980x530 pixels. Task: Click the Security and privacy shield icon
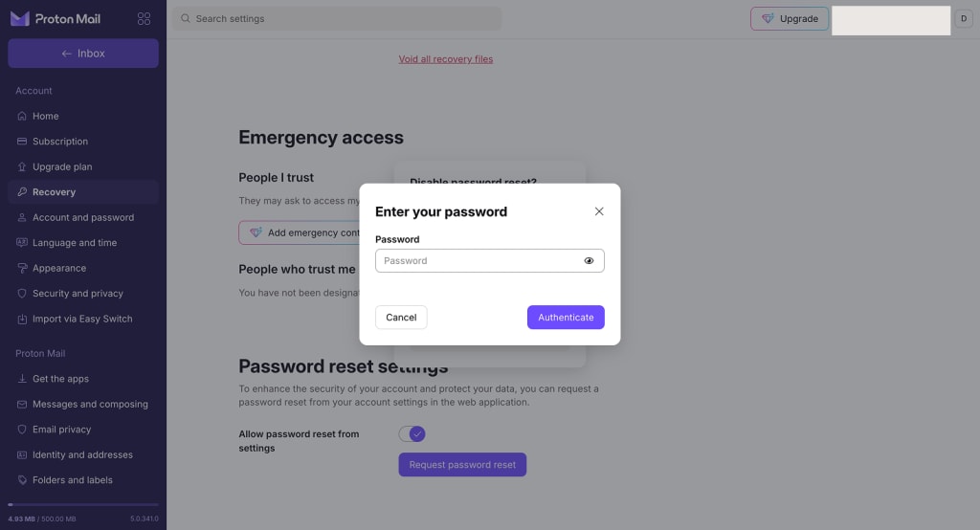[x=22, y=294]
